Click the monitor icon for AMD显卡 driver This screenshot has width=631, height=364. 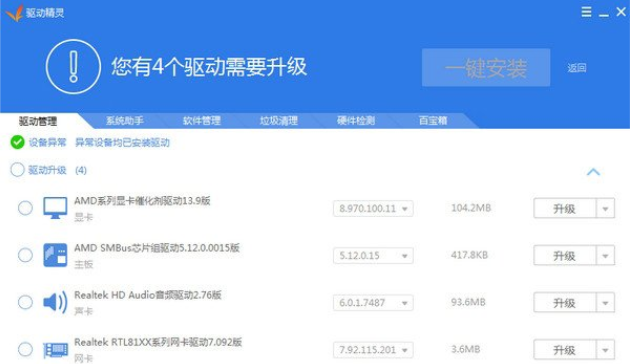(x=55, y=208)
